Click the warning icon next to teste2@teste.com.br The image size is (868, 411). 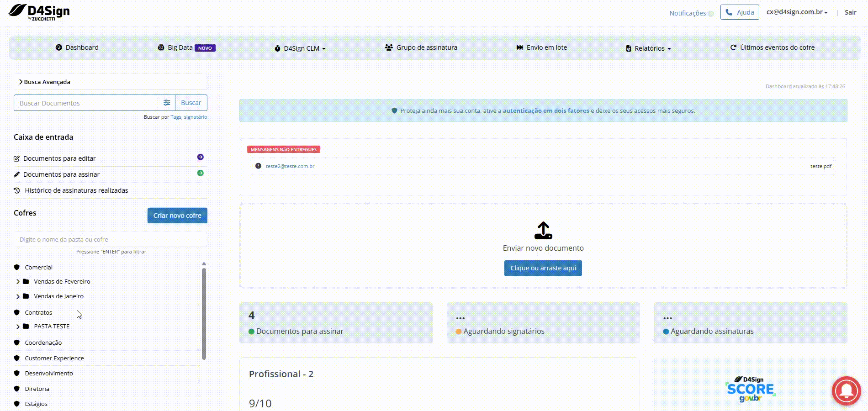point(258,166)
